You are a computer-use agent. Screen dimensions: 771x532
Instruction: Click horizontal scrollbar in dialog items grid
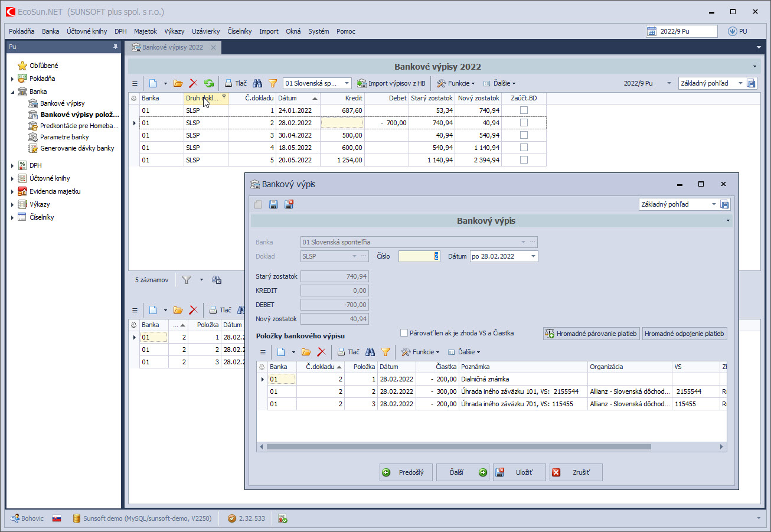click(x=458, y=447)
